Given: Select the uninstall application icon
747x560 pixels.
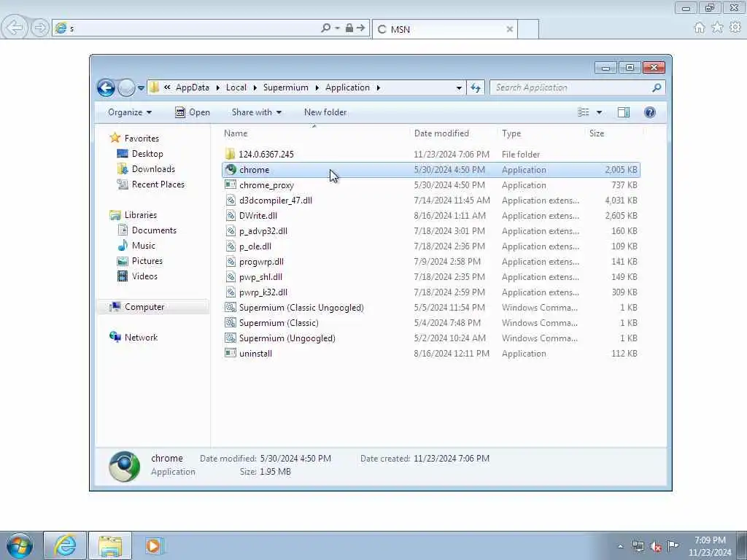Looking at the screenshot, I should (231, 354).
